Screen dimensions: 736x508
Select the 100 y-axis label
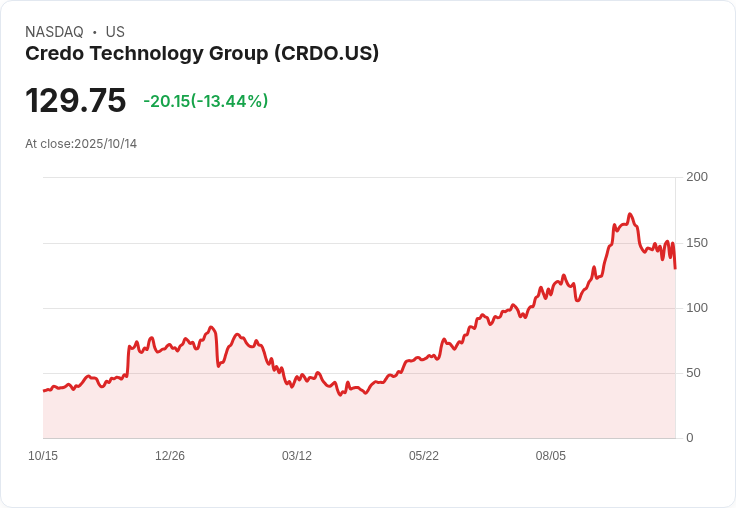coord(697,308)
